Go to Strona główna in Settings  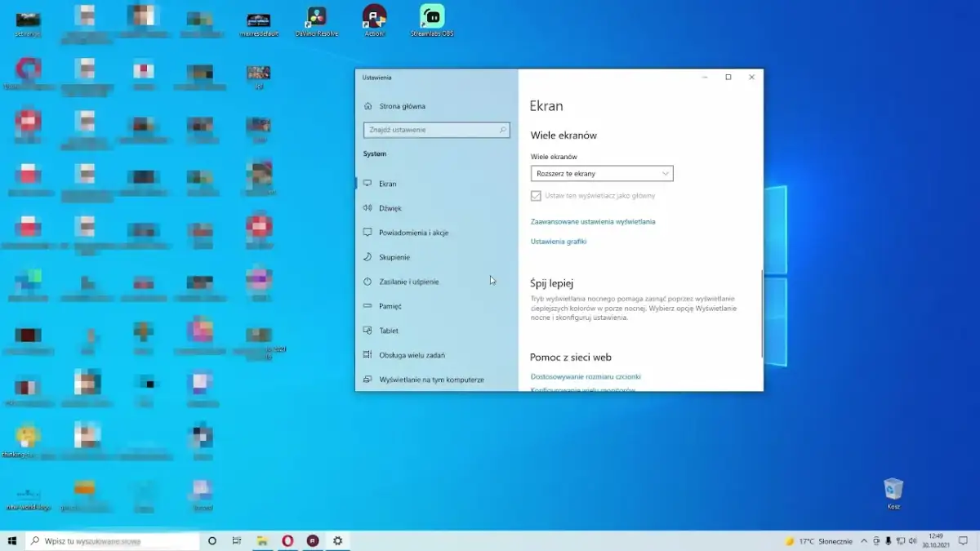click(402, 106)
